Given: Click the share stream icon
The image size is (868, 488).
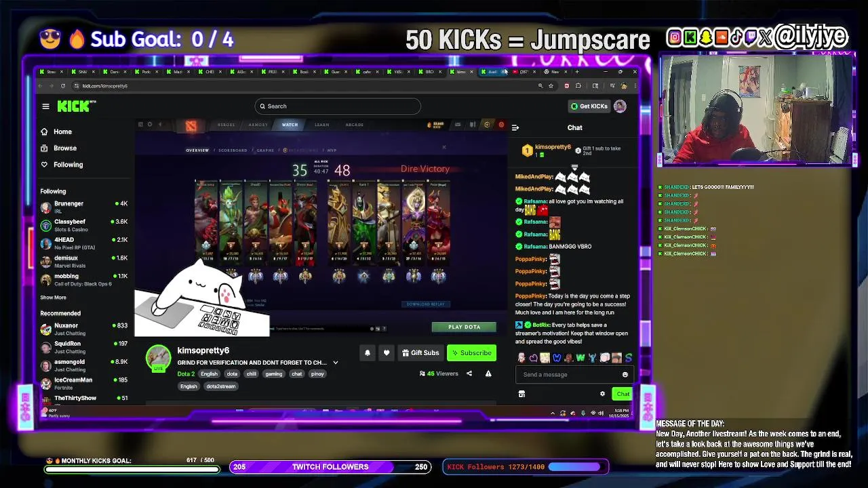Looking at the screenshot, I should (469, 373).
